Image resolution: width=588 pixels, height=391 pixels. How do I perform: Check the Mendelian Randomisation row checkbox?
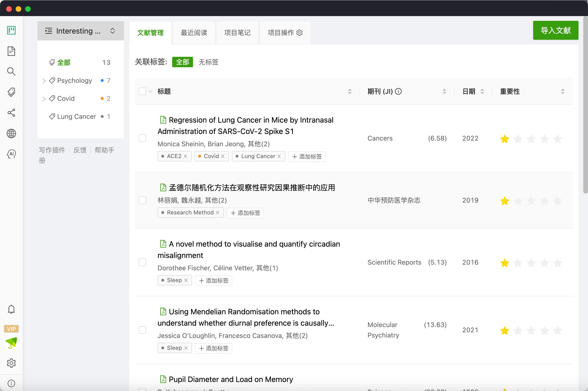coord(142,330)
